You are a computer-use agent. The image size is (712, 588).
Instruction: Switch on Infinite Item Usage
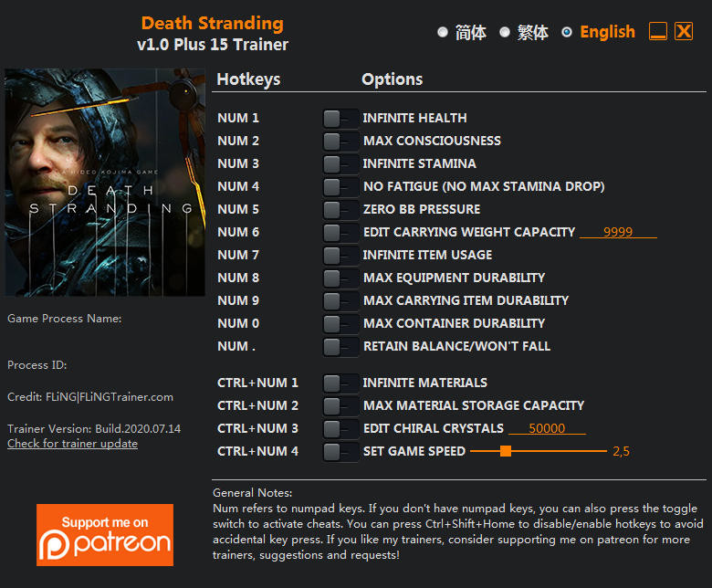pos(340,255)
